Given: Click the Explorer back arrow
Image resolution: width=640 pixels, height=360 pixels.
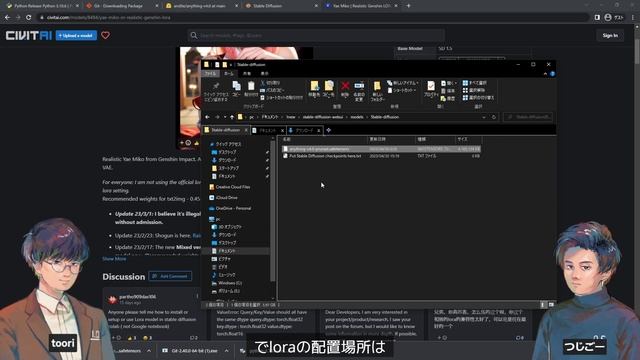Looking at the screenshot, I should (x=207, y=117).
